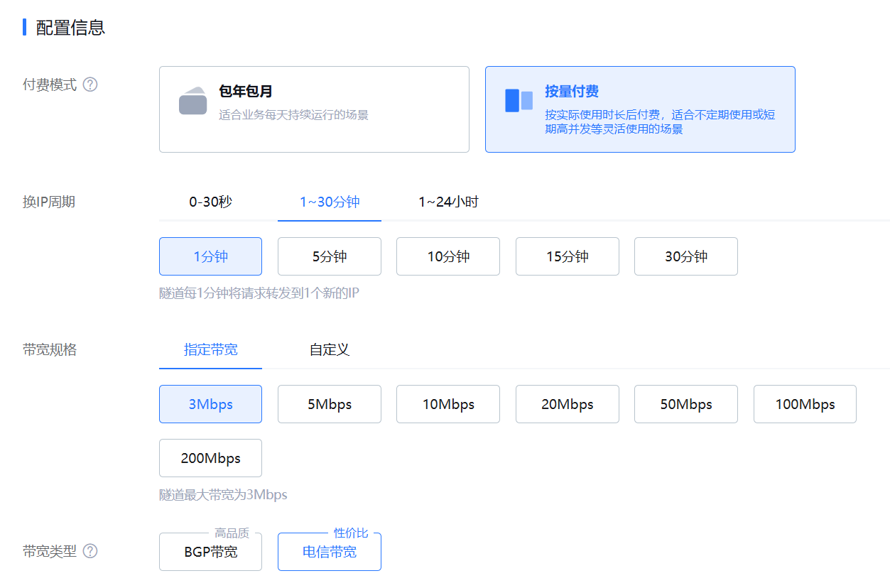Pick the 50Mbps bandwidth
This screenshot has width=890, height=588.
[x=685, y=404]
